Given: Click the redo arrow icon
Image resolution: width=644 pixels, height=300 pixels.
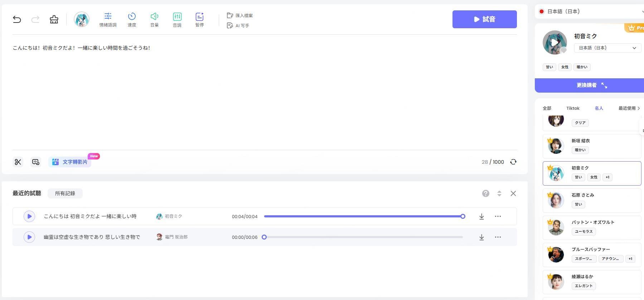Looking at the screenshot, I should (x=35, y=19).
